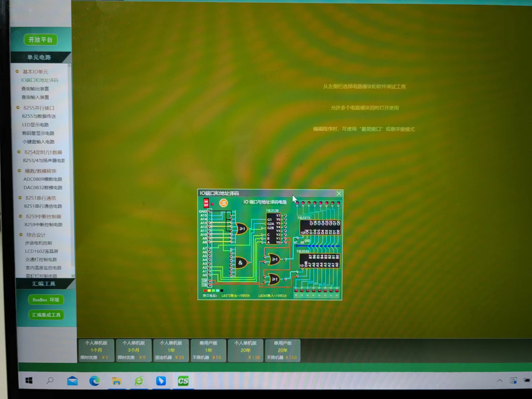Click the 74LS245 transceiver chip

click(x=319, y=261)
